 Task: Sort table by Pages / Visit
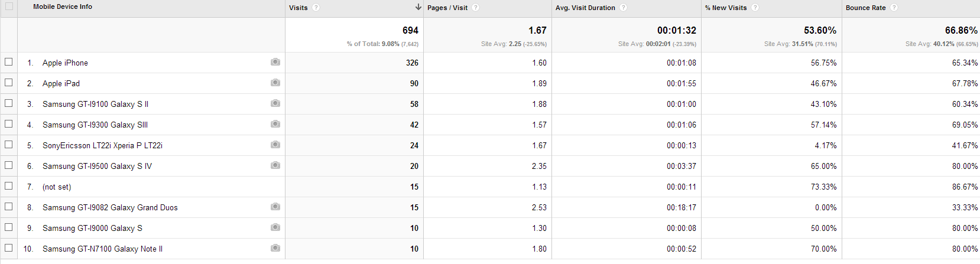[447, 8]
